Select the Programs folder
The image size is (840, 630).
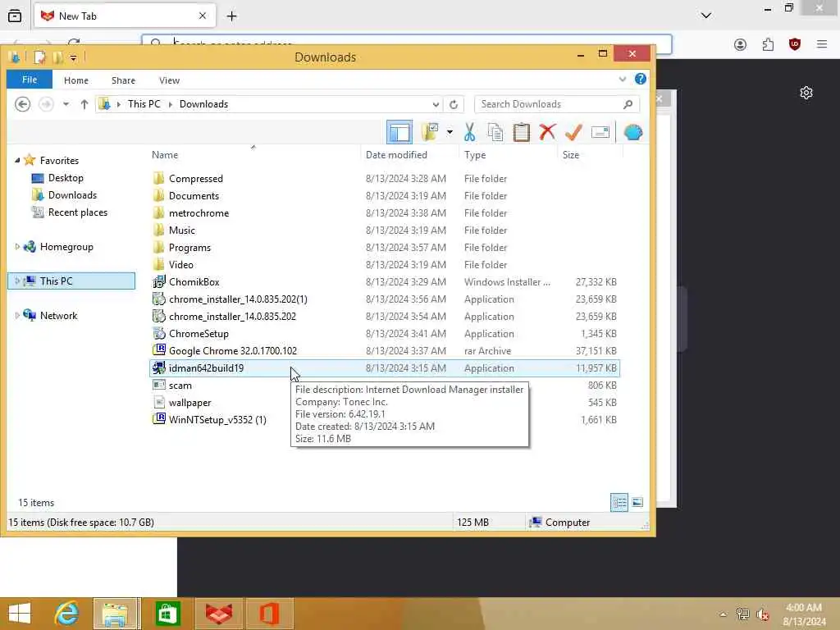click(189, 248)
